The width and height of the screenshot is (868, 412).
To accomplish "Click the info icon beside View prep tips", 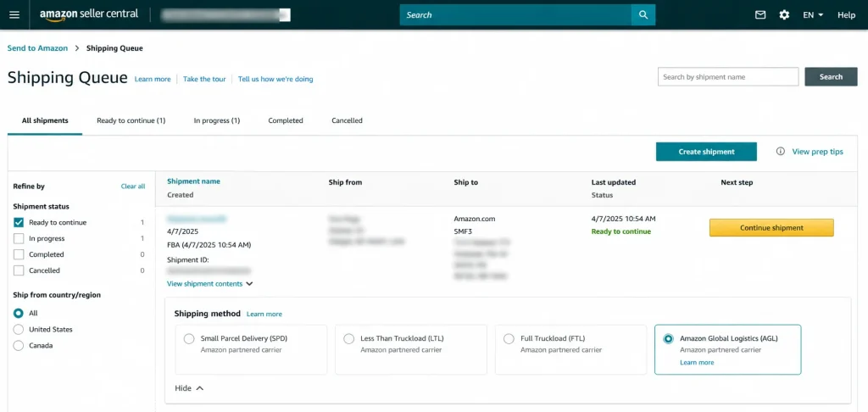I will coord(781,151).
